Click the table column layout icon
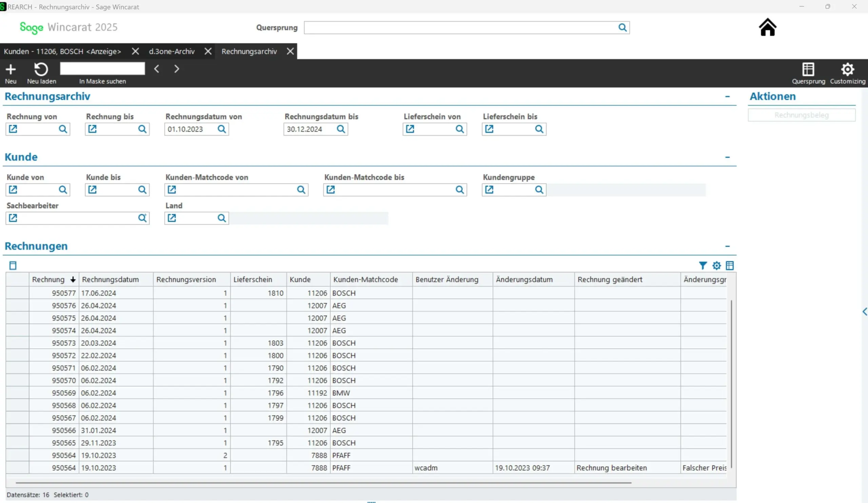 click(x=730, y=265)
